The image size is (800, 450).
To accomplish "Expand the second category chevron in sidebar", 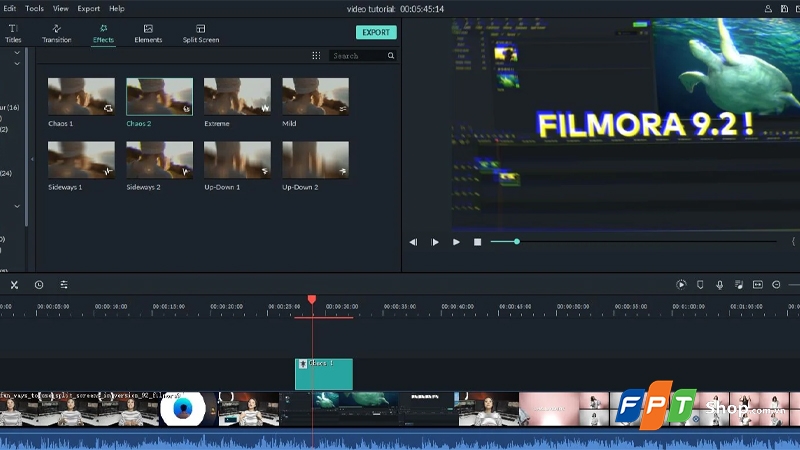I will (x=17, y=64).
